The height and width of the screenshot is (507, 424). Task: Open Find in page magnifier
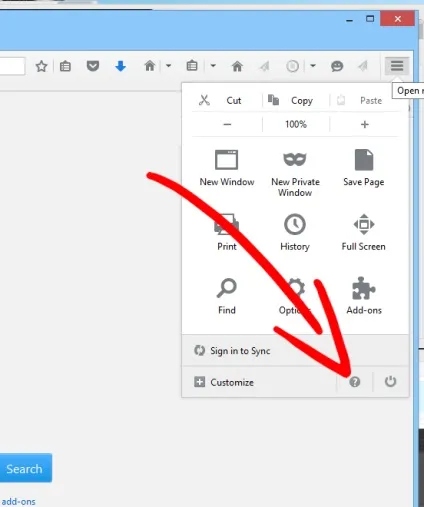point(227,296)
